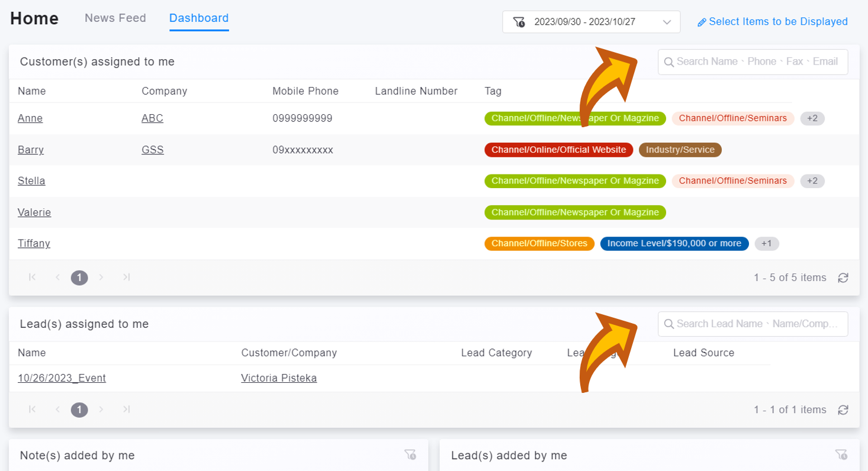Go to first page of customers list
868x471 pixels.
point(33,277)
